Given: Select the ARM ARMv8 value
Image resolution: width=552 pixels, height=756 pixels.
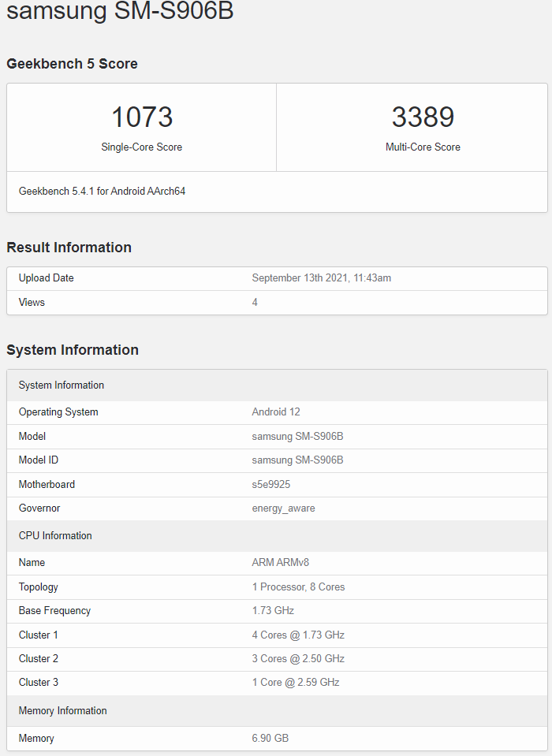Looking at the screenshot, I should coord(280,563).
